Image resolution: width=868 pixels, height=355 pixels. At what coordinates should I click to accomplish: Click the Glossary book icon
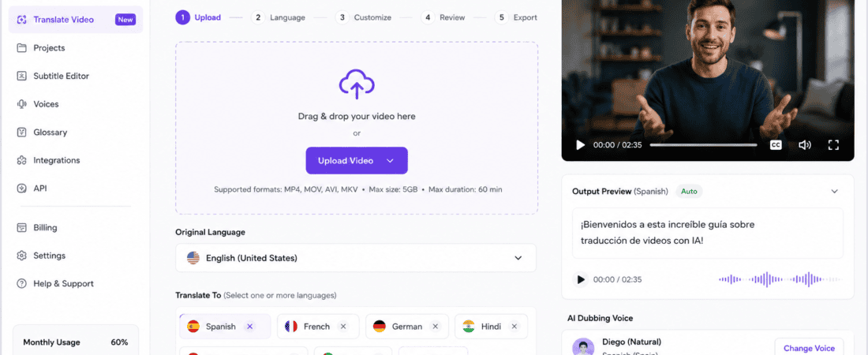click(21, 133)
